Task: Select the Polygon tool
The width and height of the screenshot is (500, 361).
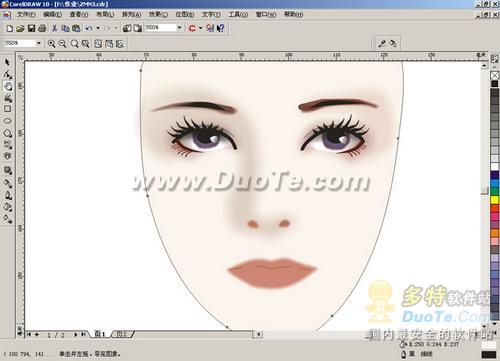Action: click(x=7, y=133)
